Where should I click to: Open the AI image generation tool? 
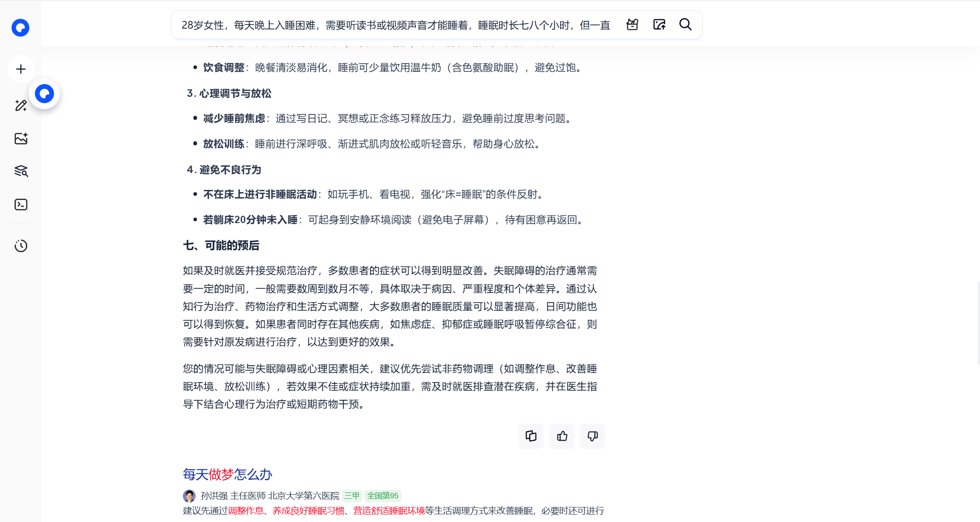click(x=21, y=139)
